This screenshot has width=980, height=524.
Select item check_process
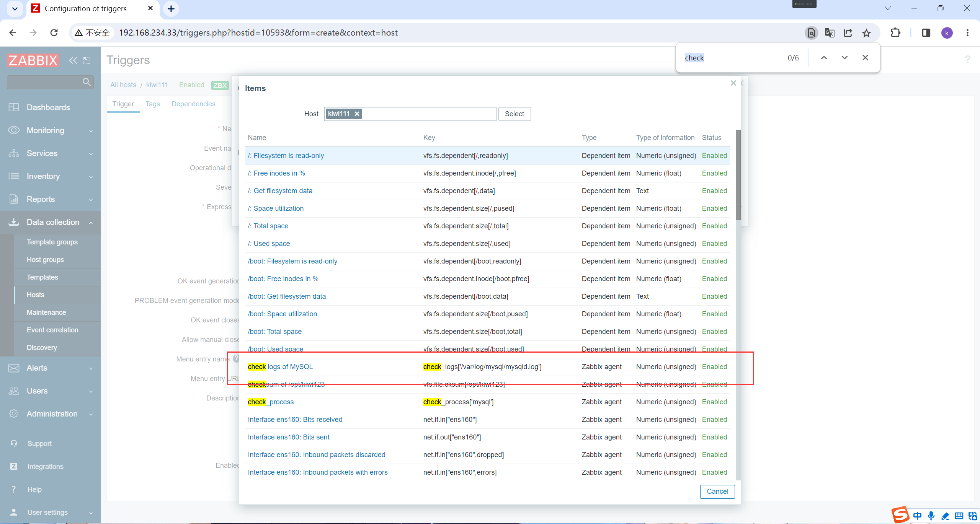point(271,402)
